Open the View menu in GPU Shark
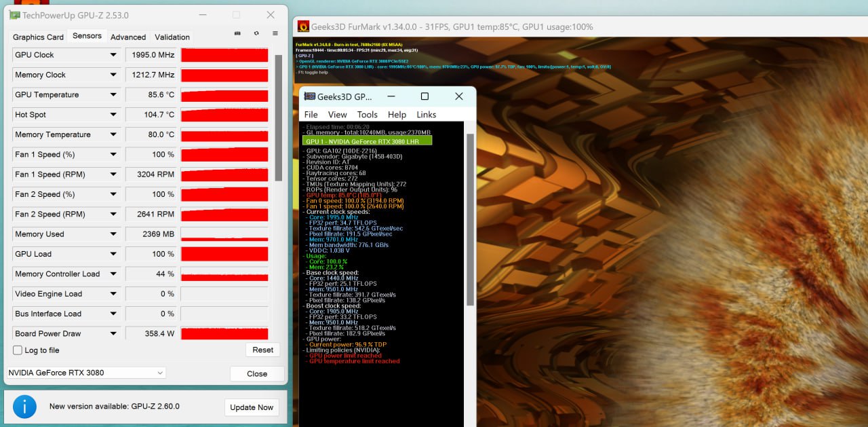868x427 pixels. point(337,115)
